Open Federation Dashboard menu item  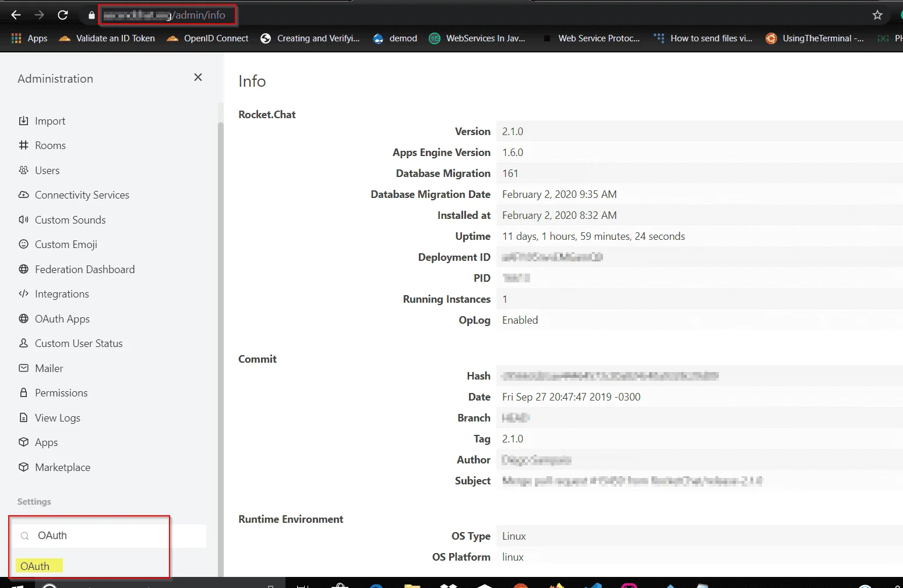[84, 270]
